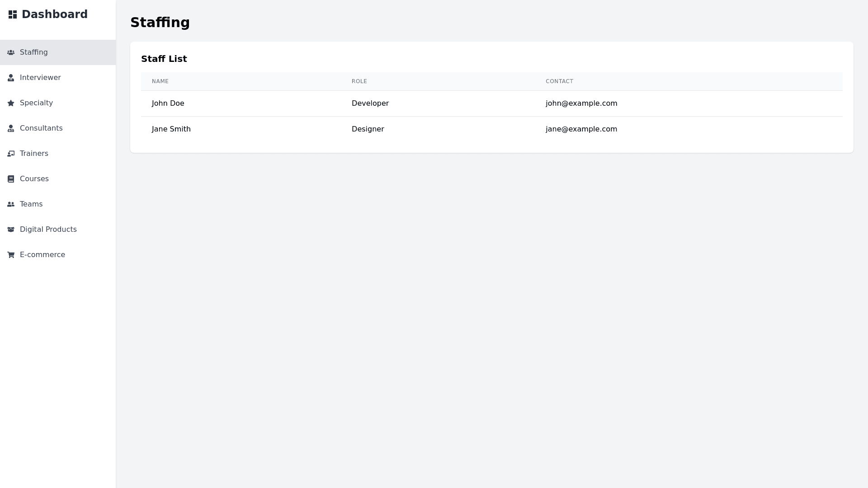Click john@example.com contact email
Screen dimensions: 868x488
tap(581, 103)
